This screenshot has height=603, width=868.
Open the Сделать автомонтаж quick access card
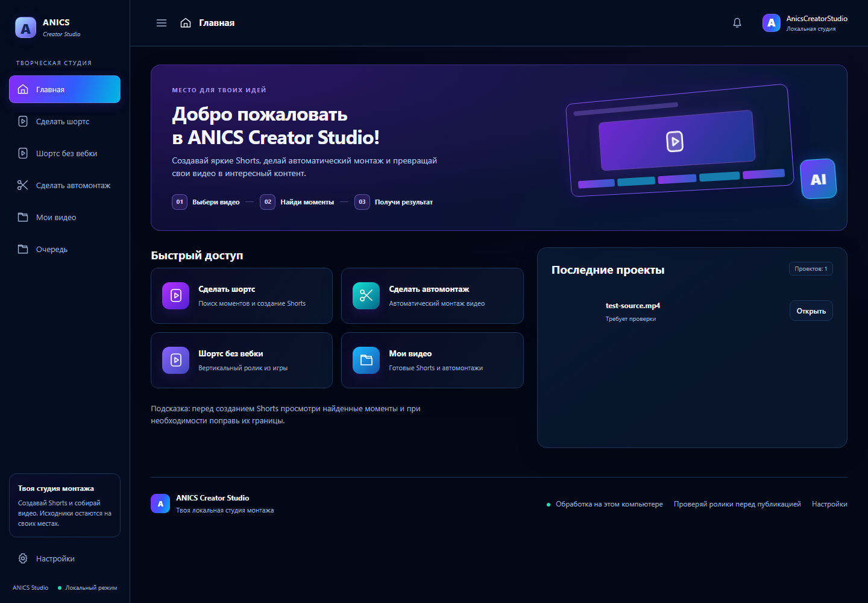point(432,295)
